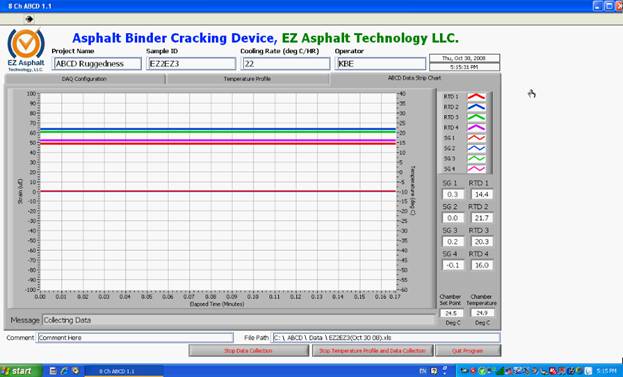Open the DAQ Configuration tab

(x=84, y=79)
